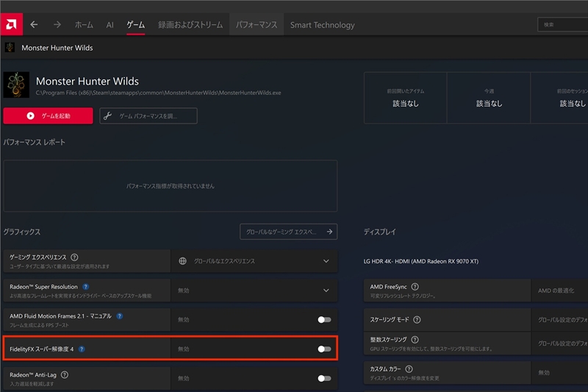Click ディスプレイ section heading

379,232
